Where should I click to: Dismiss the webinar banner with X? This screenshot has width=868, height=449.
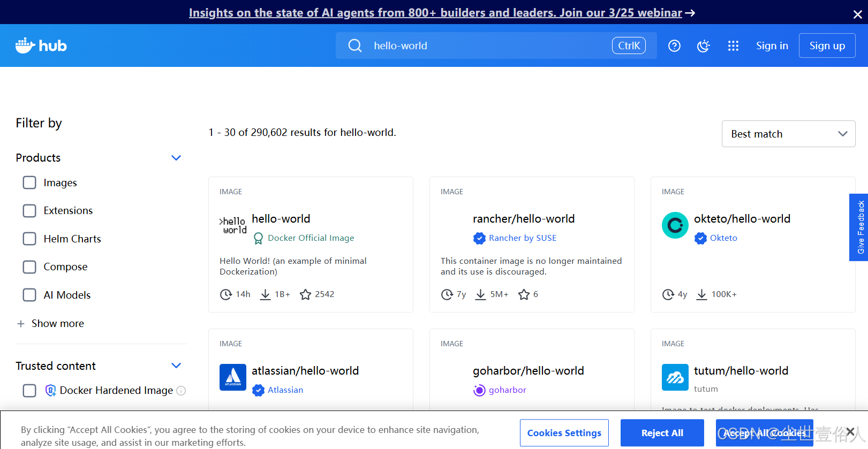click(x=857, y=14)
